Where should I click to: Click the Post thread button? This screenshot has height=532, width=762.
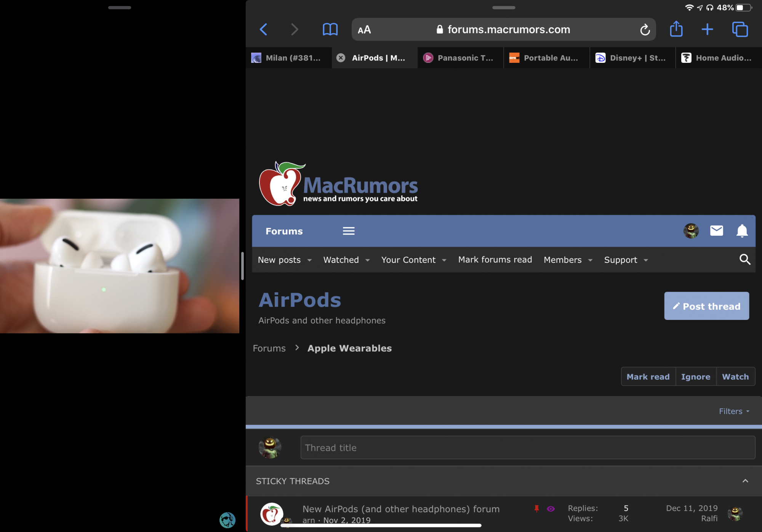(x=706, y=306)
